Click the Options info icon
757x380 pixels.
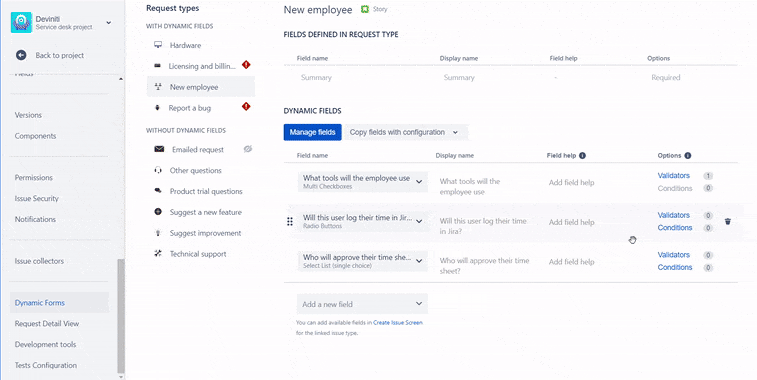point(687,155)
